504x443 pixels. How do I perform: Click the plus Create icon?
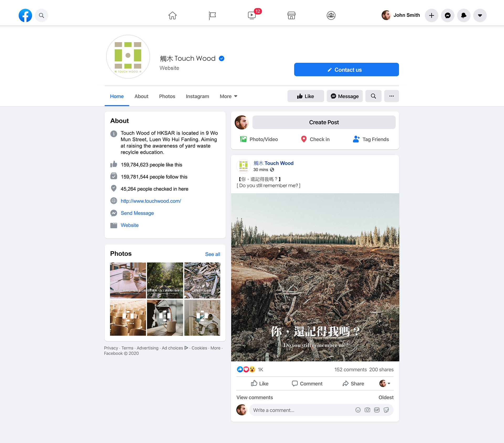pyautogui.click(x=432, y=15)
